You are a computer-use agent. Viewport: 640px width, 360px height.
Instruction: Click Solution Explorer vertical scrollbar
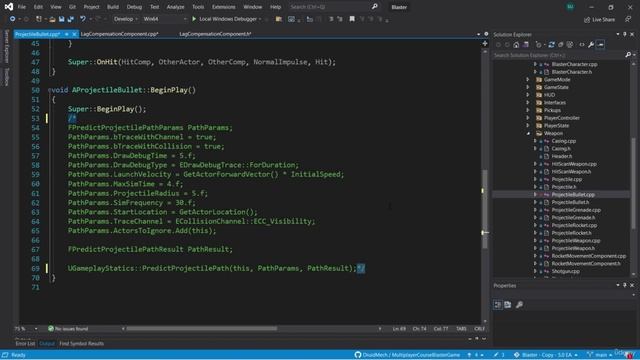pos(633,183)
